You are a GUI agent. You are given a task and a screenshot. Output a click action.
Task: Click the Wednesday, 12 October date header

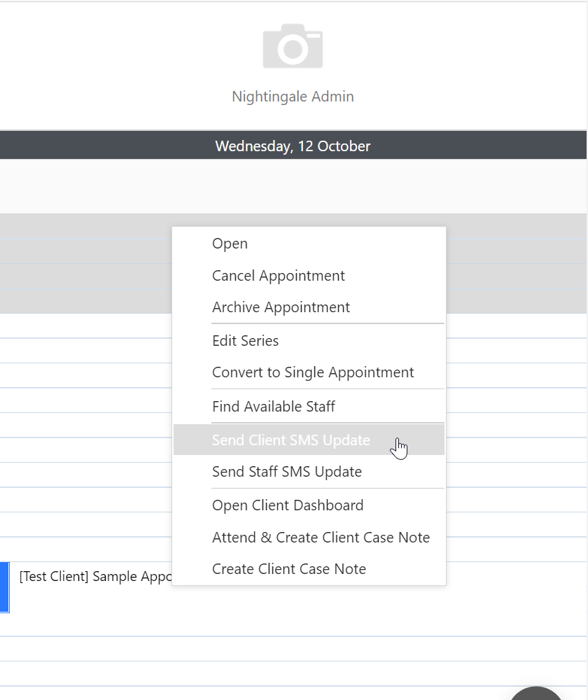[293, 146]
